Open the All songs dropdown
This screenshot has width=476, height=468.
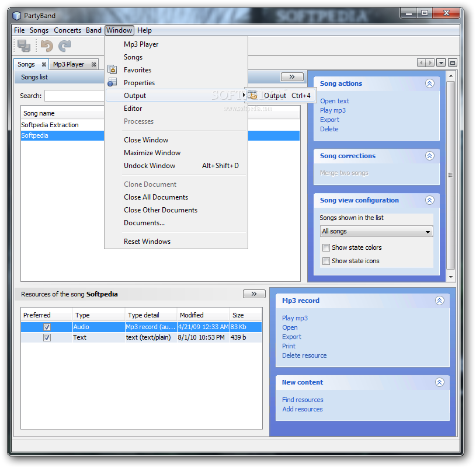[x=377, y=231]
